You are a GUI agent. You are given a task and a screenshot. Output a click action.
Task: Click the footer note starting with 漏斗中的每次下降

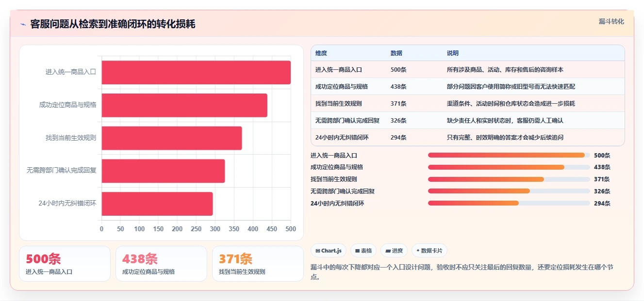click(462, 272)
